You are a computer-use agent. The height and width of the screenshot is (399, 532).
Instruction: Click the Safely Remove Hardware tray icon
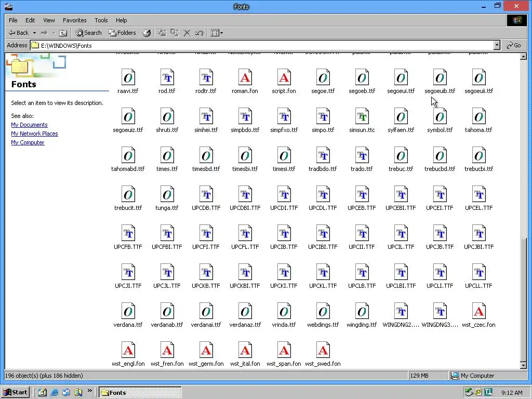click(x=469, y=392)
